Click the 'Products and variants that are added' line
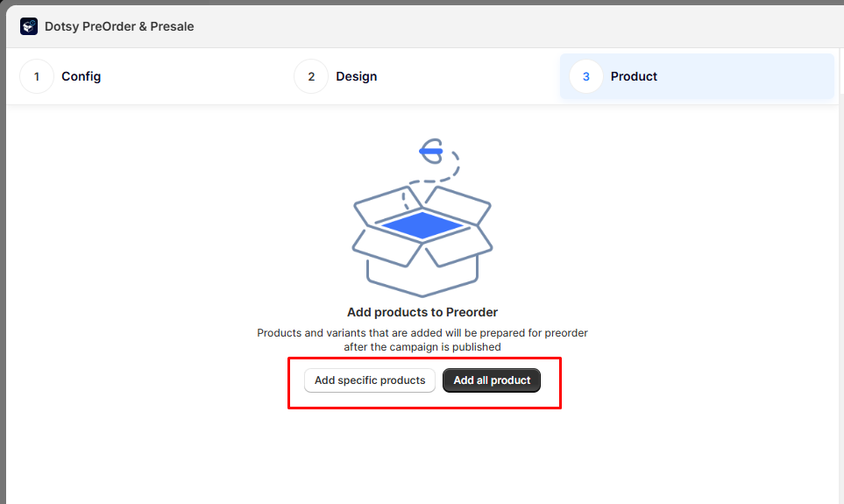844x504 pixels. click(422, 333)
